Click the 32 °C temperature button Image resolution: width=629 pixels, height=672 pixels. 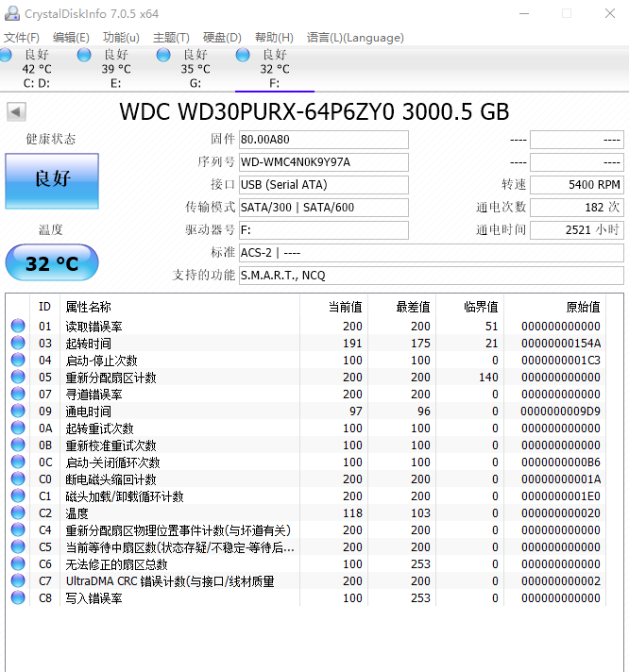[52, 263]
